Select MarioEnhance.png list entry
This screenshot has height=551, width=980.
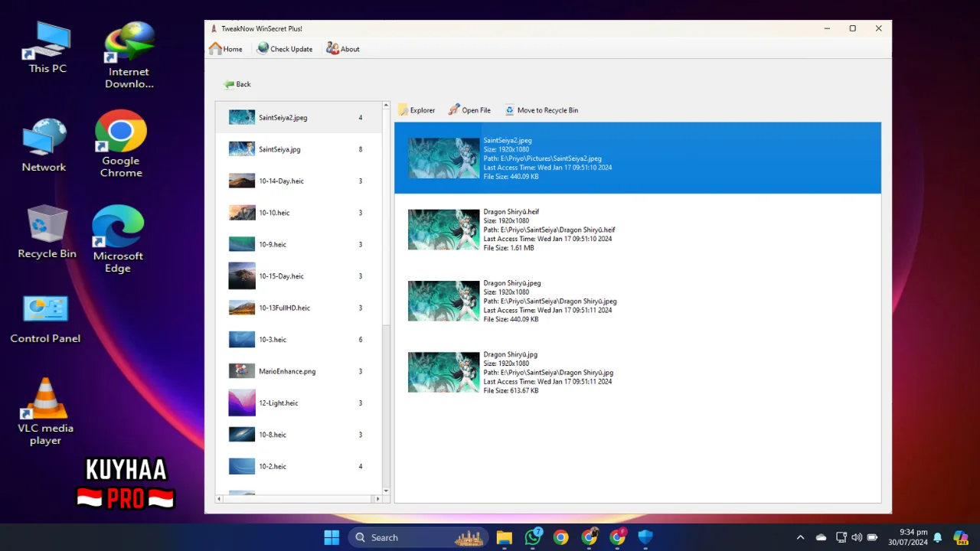[x=299, y=371]
